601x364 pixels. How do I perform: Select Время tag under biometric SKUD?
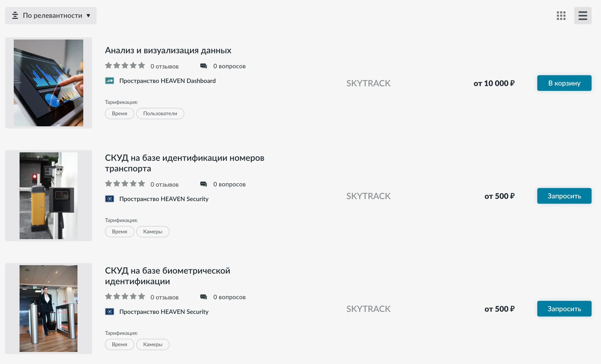point(119,344)
